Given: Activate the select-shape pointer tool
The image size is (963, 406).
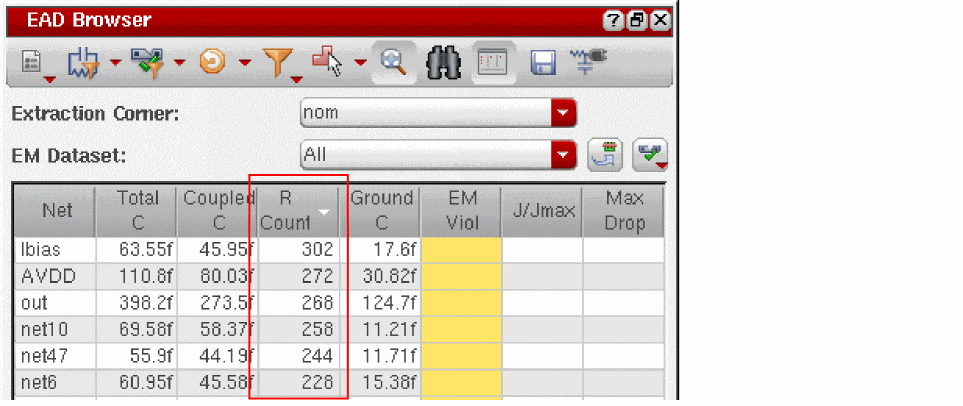Looking at the screenshot, I should point(327,63).
